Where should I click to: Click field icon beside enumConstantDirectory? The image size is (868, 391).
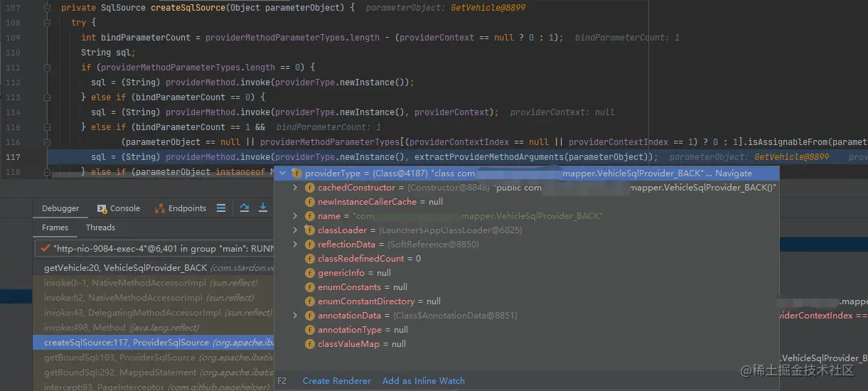pos(309,301)
